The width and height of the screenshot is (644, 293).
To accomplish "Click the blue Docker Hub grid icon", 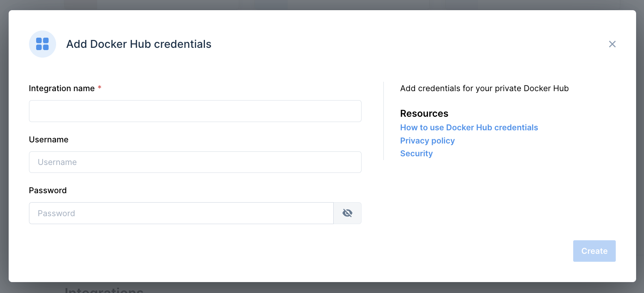I will coord(43,44).
